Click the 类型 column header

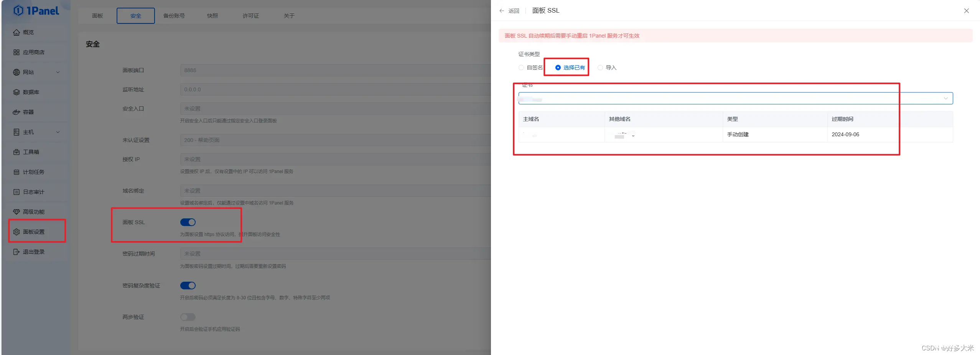[x=775, y=119]
